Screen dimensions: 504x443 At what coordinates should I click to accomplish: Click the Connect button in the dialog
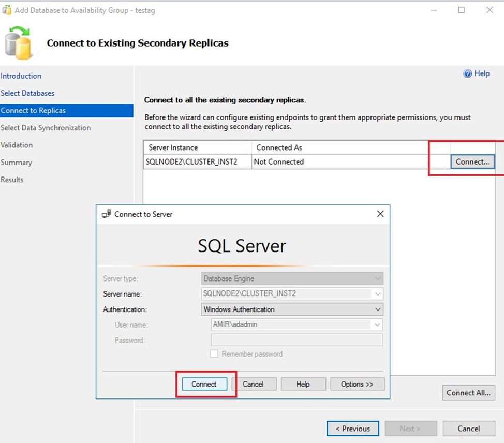pyautogui.click(x=204, y=384)
